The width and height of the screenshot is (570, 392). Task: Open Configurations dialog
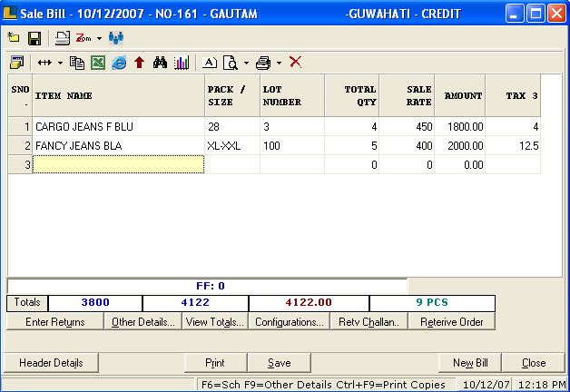click(x=289, y=322)
